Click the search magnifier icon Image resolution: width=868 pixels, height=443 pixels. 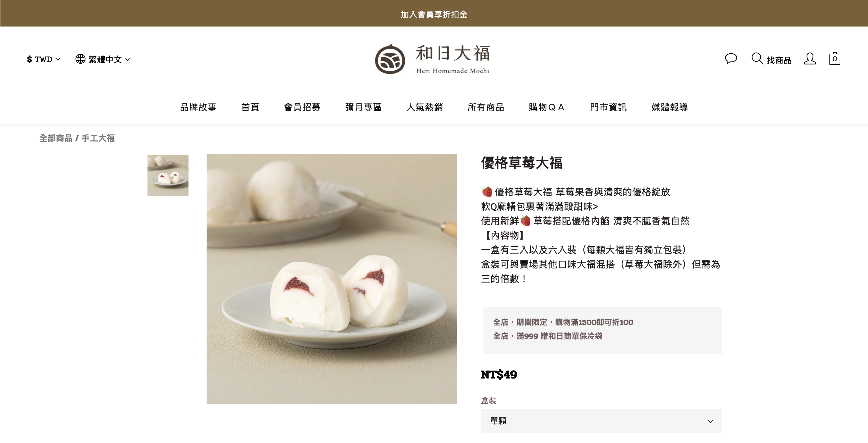(757, 58)
